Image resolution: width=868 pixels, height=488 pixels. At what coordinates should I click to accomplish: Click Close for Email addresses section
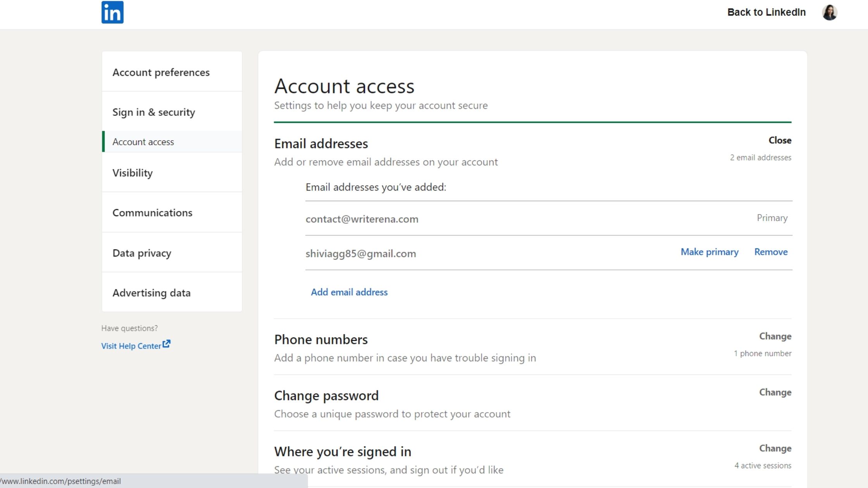point(780,139)
